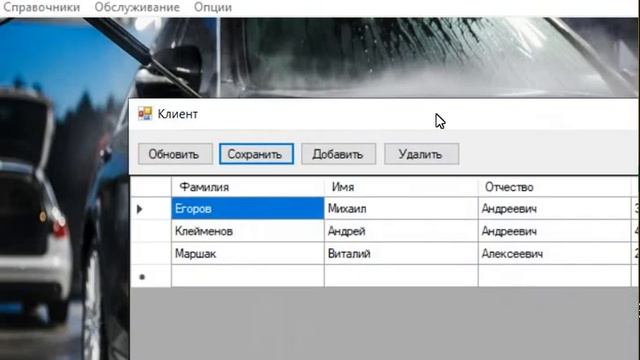Open the Обслуживание menu
The image size is (640, 360).
(137, 7)
